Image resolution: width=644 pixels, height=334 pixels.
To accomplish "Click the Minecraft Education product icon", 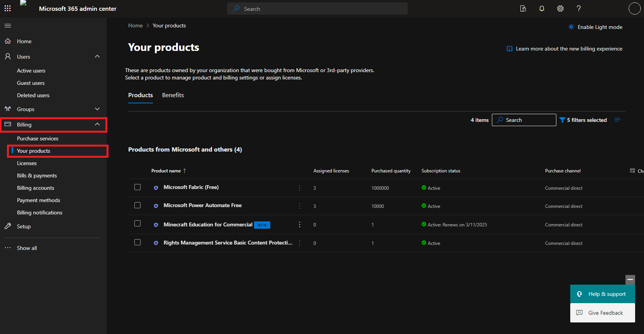I will tap(156, 225).
